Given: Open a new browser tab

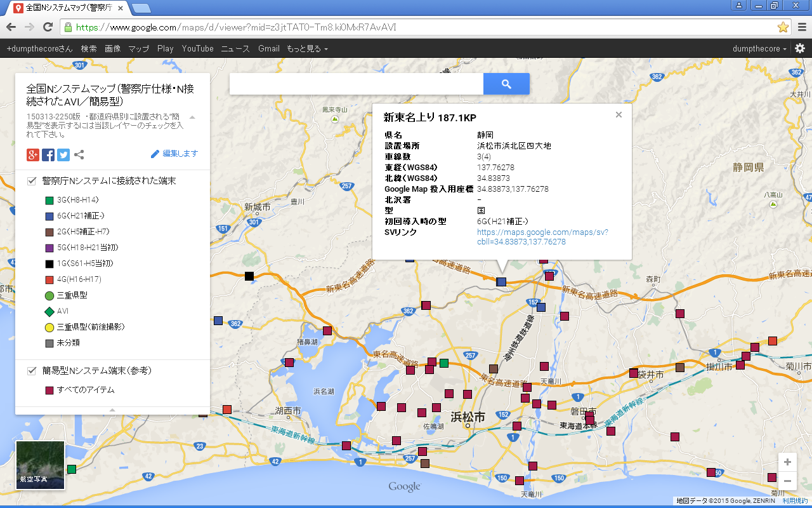Looking at the screenshot, I should (x=141, y=8).
